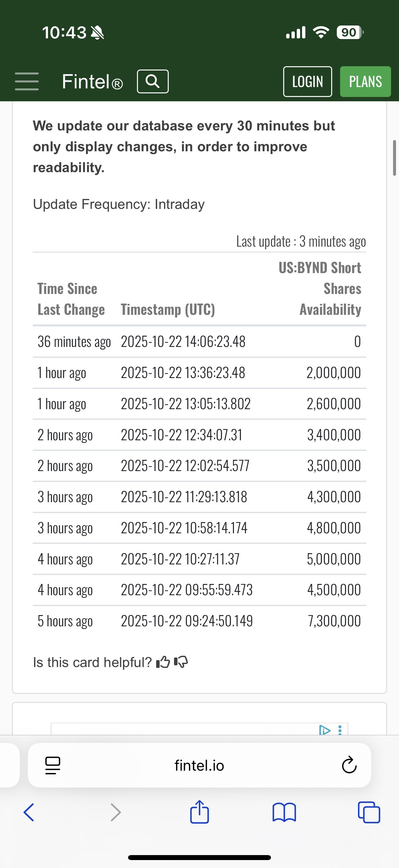Click the page vertical scrollbar handle

tap(394, 158)
